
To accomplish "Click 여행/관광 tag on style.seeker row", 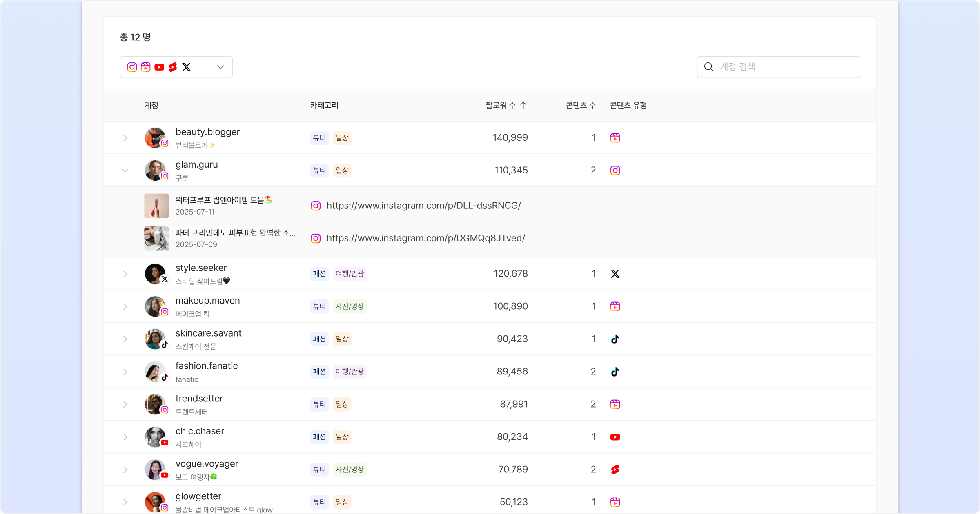I will [x=350, y=274].
